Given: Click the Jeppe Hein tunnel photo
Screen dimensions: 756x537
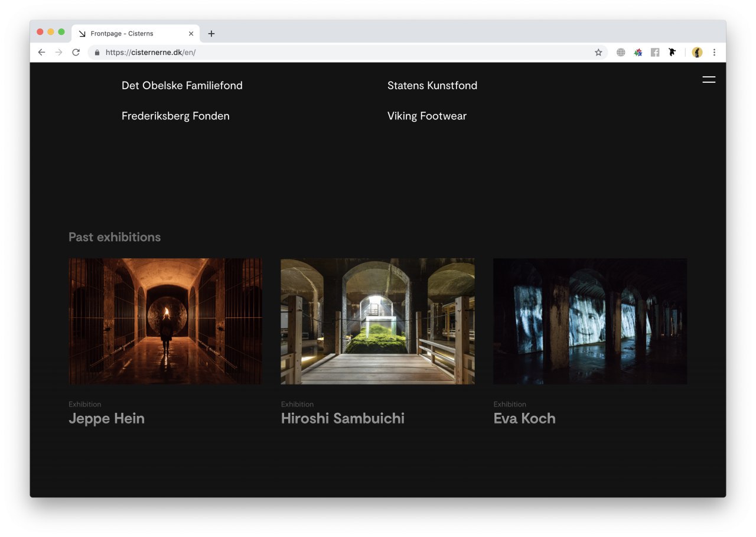Looking at the screenshot, I should [x=165, y=321].
